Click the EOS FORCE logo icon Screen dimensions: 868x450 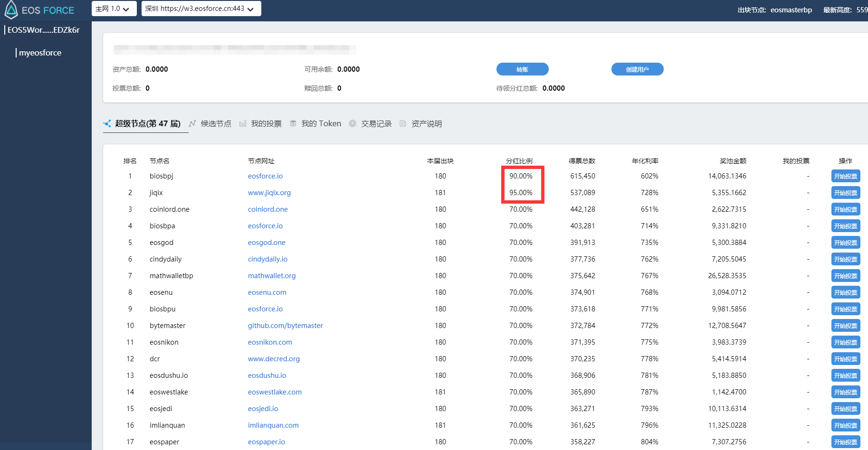11,9
